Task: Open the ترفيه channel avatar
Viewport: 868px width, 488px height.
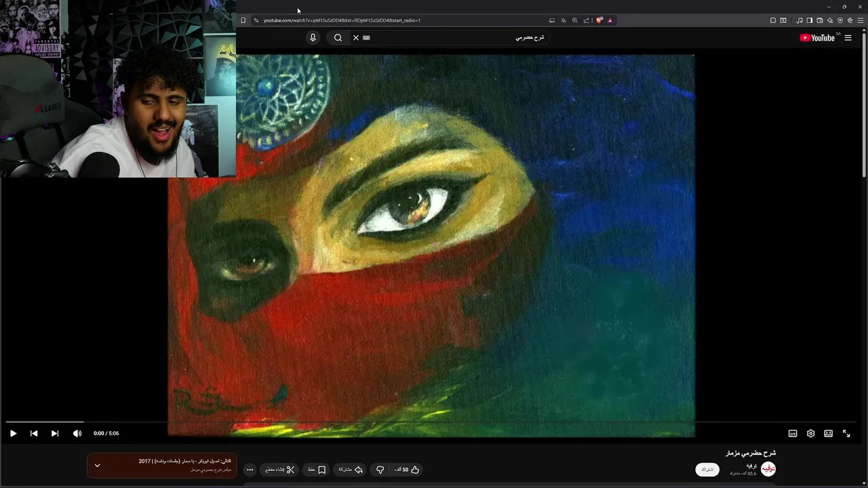Action: 768,469
